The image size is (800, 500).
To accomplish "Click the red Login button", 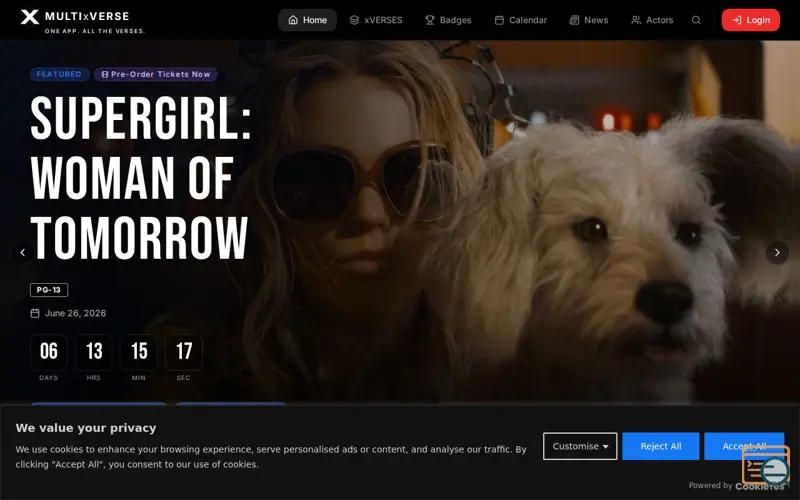I will click(x=751, y=20).
